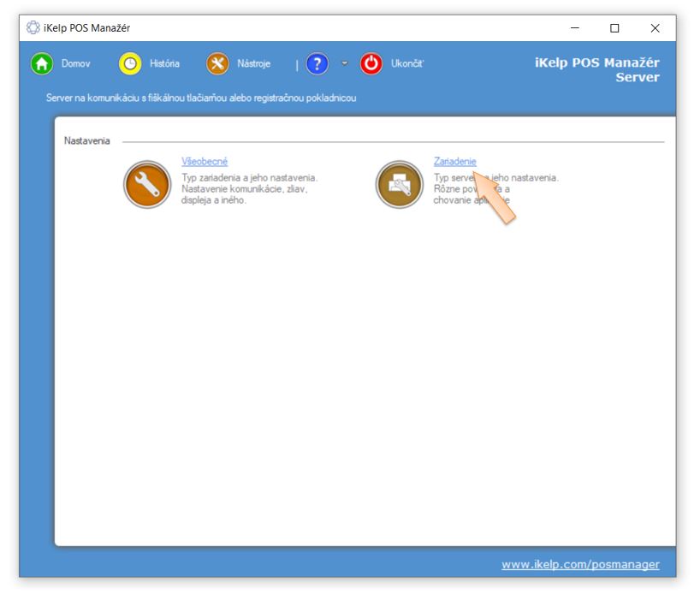Click the green Domov home icon
Screen dimensions: 700x594
click(42, 64)
